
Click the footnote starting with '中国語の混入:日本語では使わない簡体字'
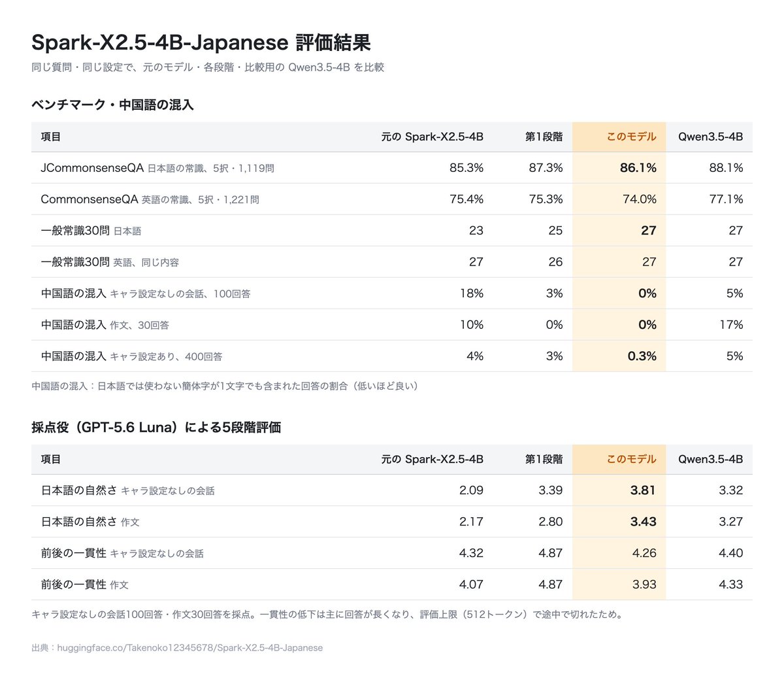pos(225,386)
